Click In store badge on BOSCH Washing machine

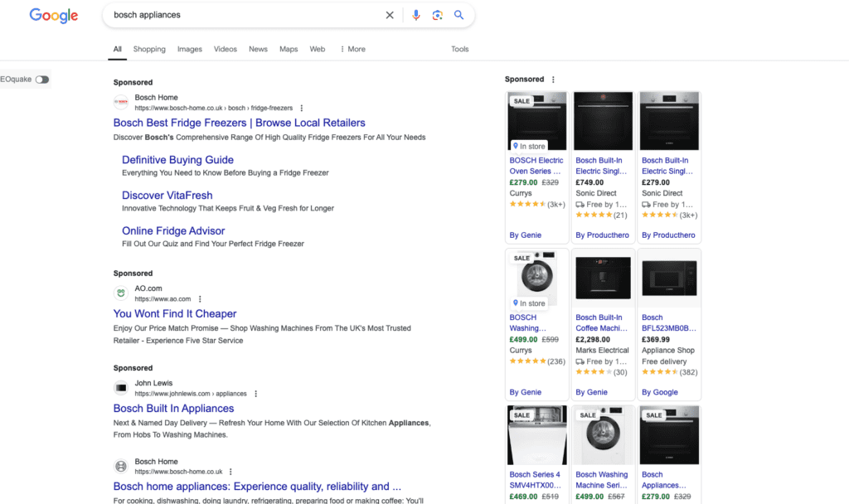click(x=529, y=303)
